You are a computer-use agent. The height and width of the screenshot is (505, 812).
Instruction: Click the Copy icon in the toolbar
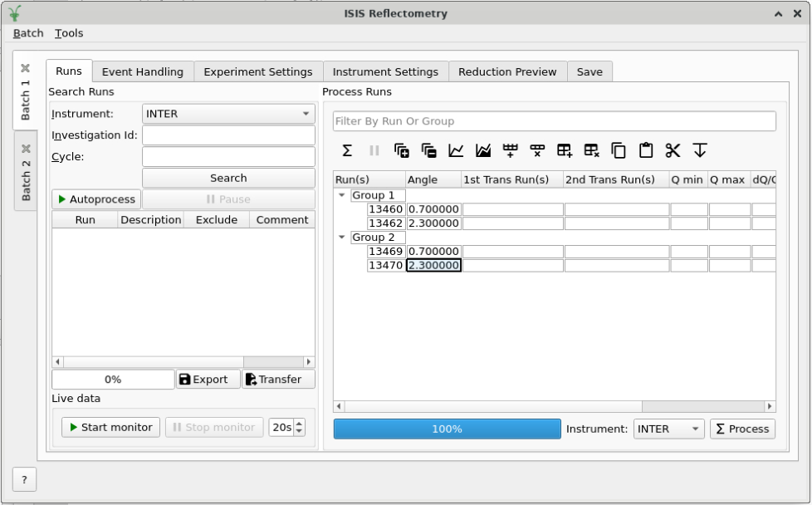pos(619,150)
